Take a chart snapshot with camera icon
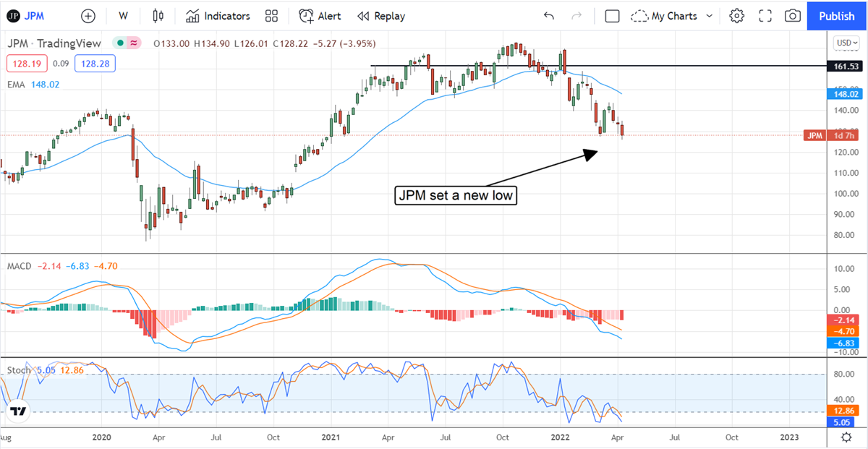 coord(793,16)
